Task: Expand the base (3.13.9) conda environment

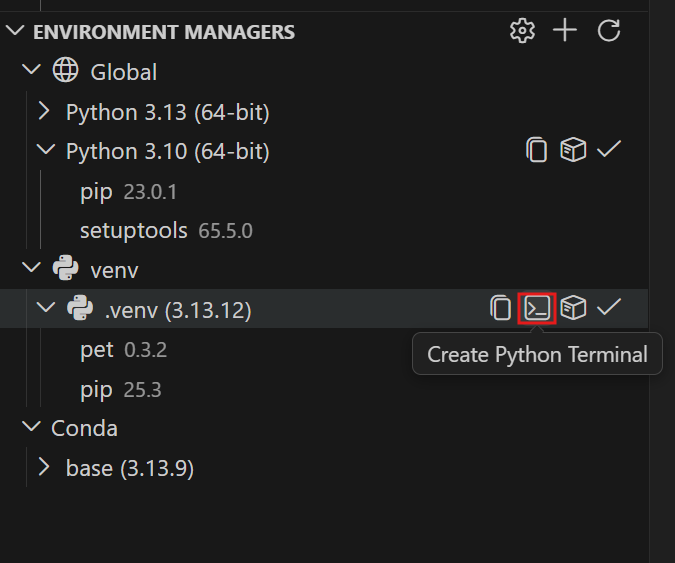Action: [x=44, y=467]
